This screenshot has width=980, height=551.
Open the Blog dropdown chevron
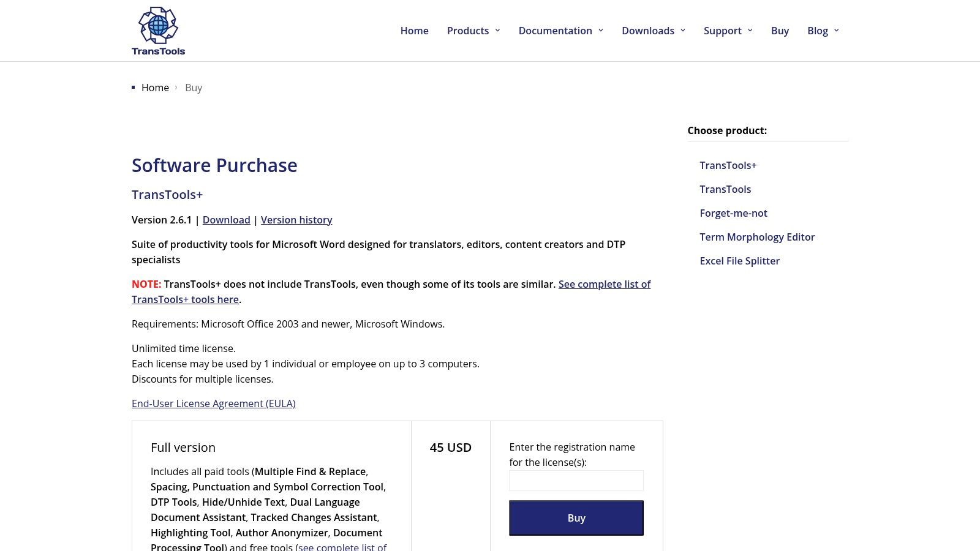tap(836, 31)
